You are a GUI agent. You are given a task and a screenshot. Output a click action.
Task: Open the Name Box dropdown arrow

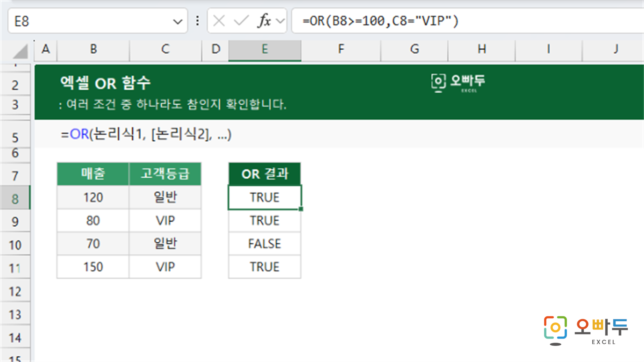point(177,22)
